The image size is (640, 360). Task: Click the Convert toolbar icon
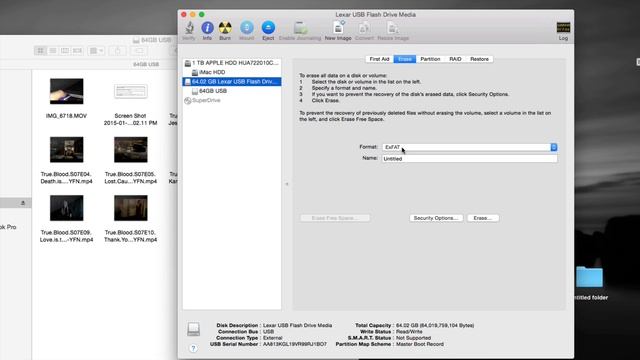tap(364, 28)
